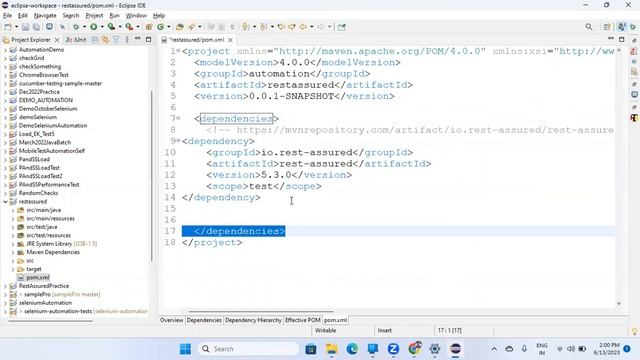Open the New file dropdown arrow
Viewport: 640px width, 360px height.
pyautogui.click(x=16, y=27)
